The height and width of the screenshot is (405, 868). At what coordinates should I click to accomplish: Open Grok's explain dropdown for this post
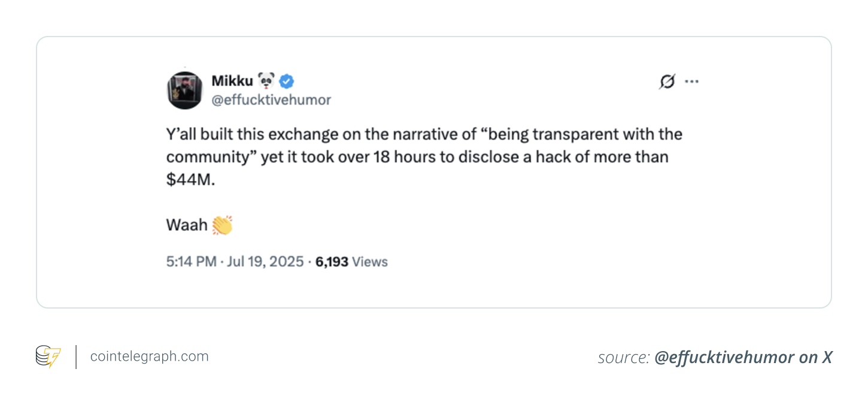tap(666, 81)
